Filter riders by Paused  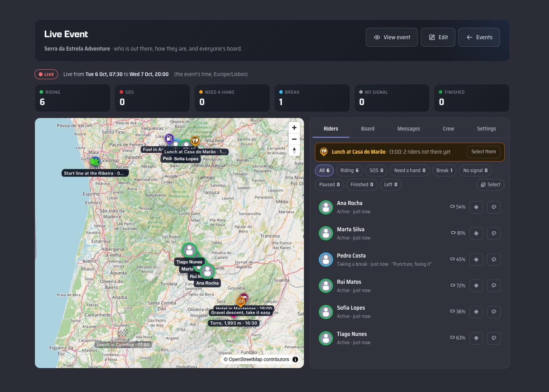329,185
